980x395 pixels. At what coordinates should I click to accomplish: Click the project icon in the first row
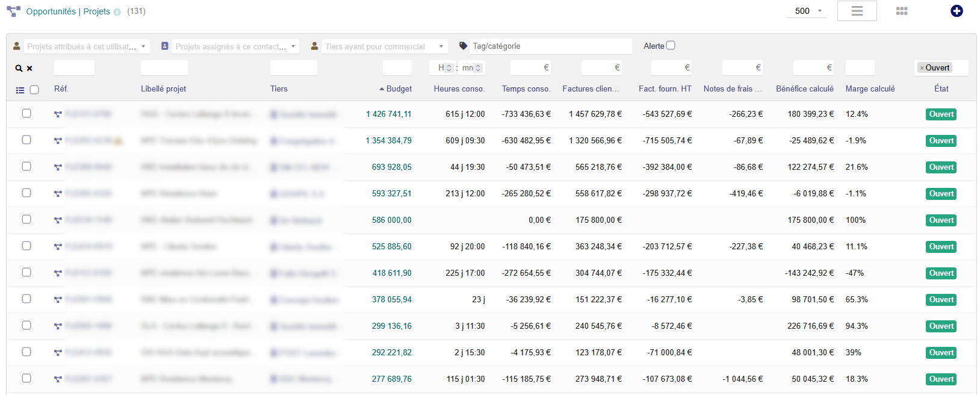58,114
